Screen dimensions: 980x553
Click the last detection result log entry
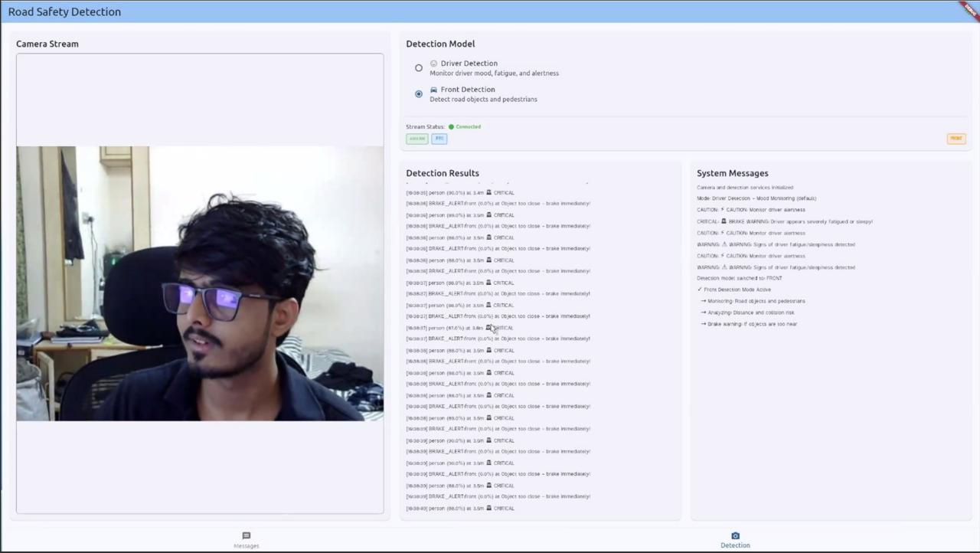click(460, 509)
